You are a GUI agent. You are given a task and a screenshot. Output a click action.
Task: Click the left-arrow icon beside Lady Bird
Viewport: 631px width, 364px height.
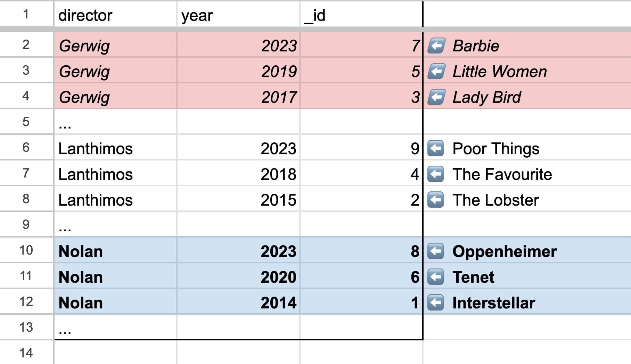pos(436,97)
